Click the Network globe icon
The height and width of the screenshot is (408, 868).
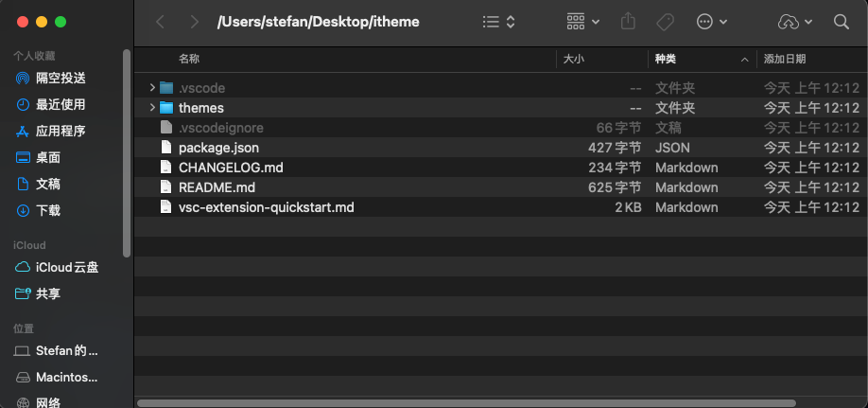(23, 402)
